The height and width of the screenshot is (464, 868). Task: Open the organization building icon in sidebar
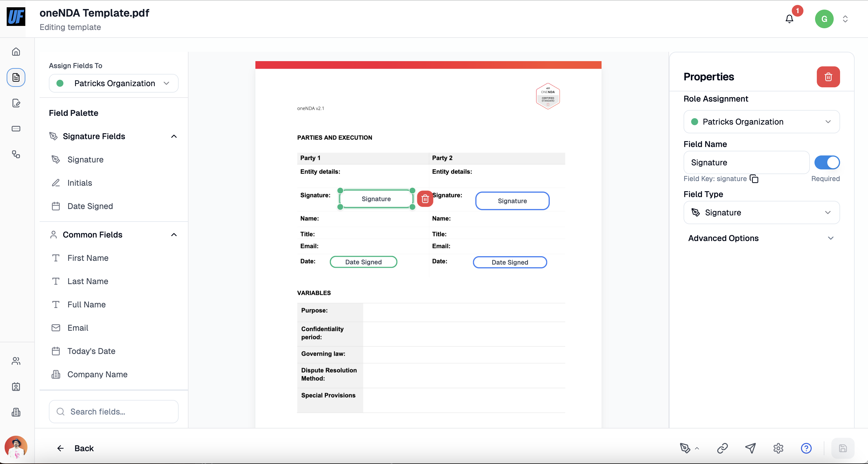[x=16, y=412]
